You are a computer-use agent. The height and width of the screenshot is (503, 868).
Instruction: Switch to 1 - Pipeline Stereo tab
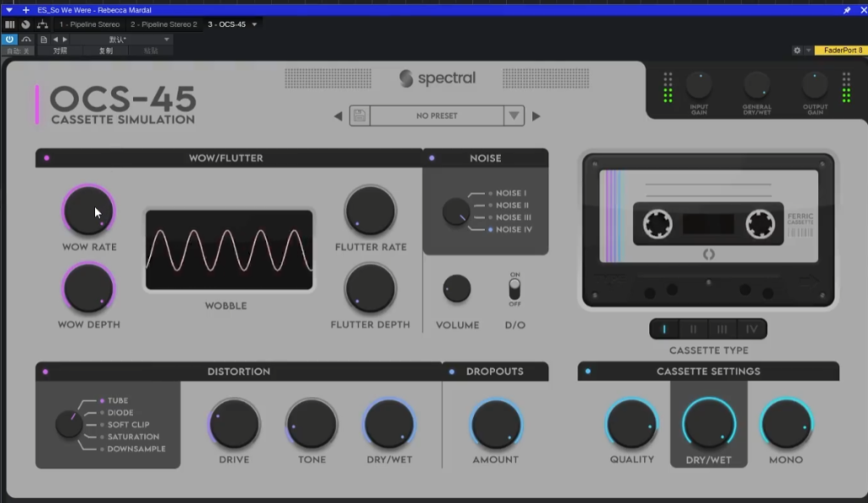point(89,25)
